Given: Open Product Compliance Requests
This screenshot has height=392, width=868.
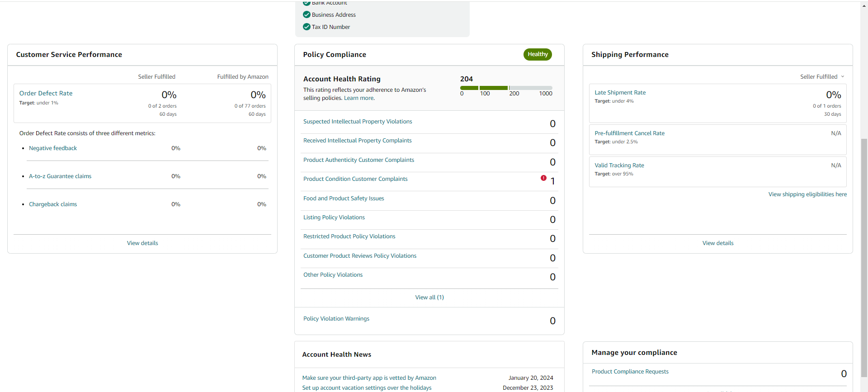Looking at the screenshot, I should (x=630, y=372).
